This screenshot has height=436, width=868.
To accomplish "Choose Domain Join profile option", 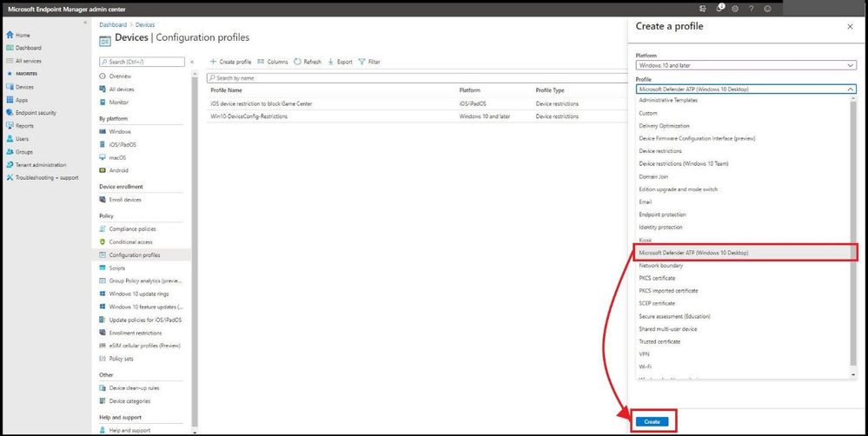I will tap(653, 176).
